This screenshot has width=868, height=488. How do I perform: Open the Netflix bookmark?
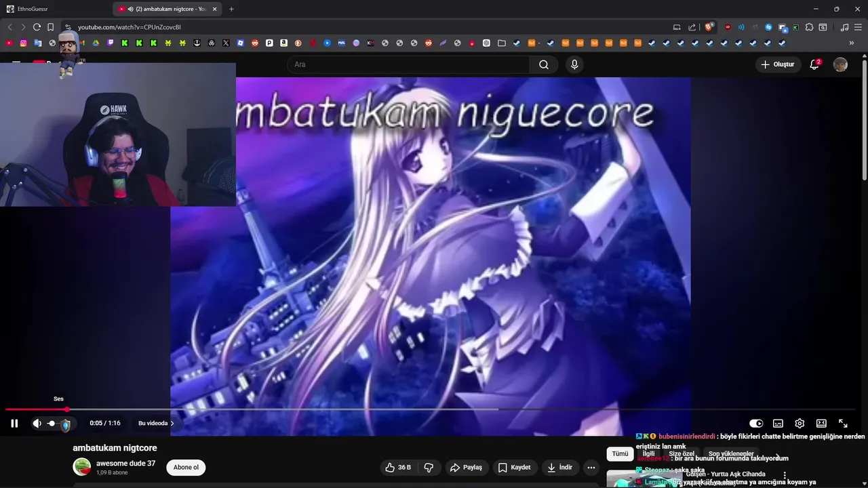313,43
